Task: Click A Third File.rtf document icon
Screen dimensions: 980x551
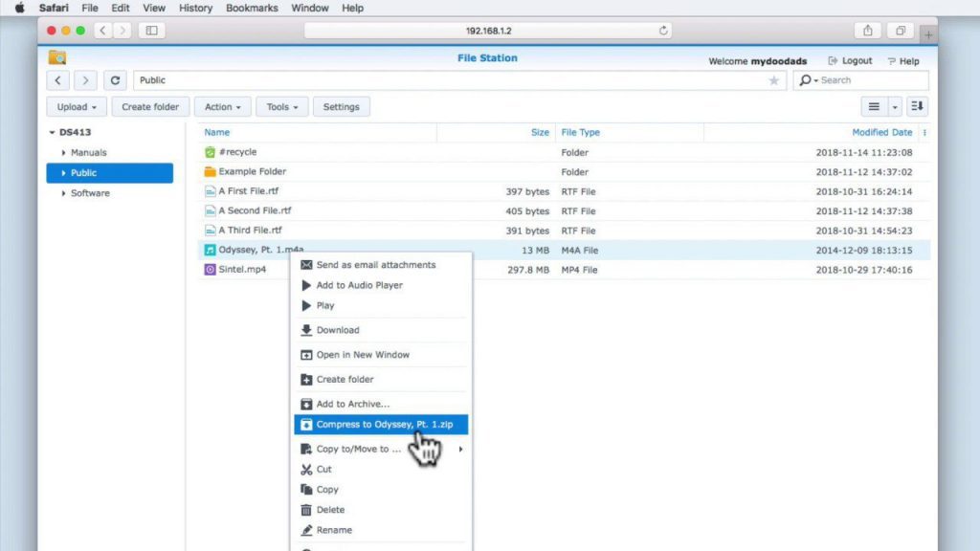Action: coord(210,230)
